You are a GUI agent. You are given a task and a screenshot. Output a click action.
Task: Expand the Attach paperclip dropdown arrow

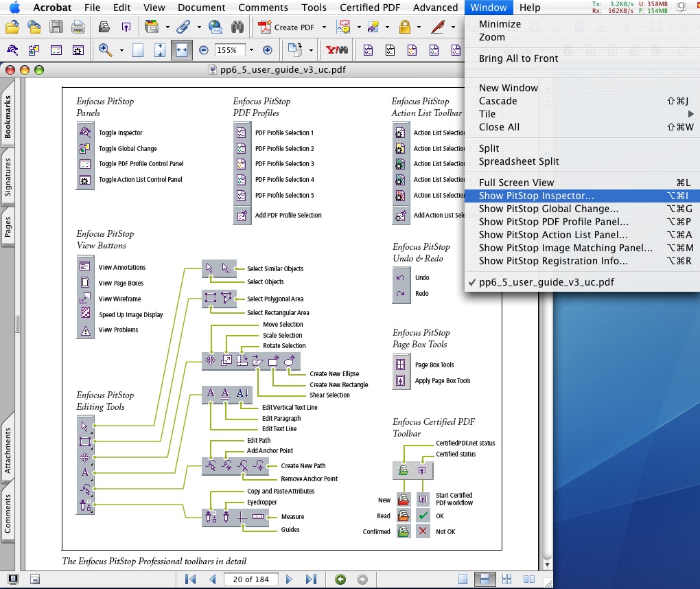click(x=198, y=27)
